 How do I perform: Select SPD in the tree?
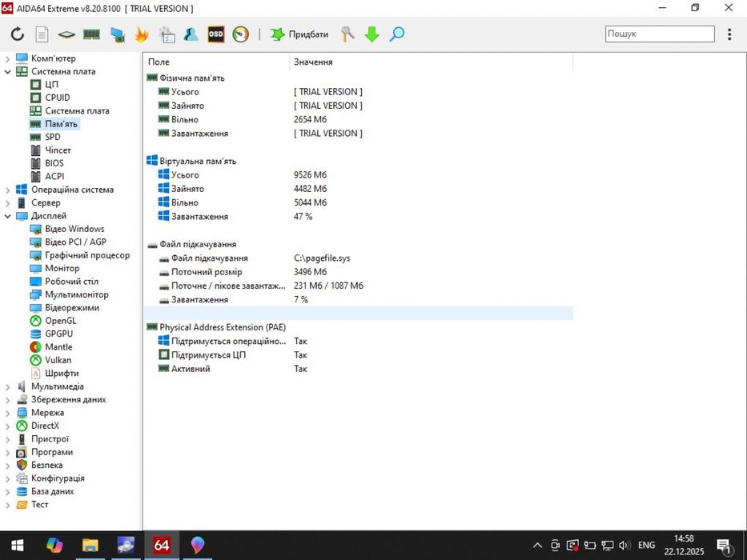click(x=52, y=137)
